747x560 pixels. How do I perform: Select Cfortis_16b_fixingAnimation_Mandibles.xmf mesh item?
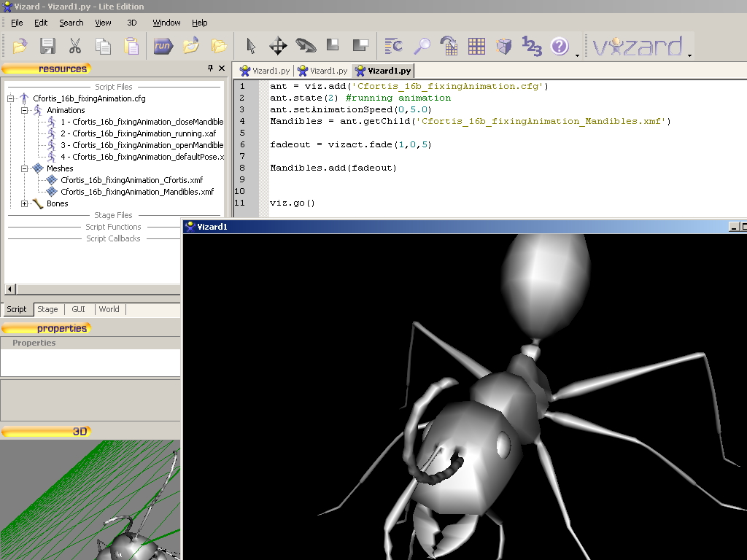pos(137,192)
